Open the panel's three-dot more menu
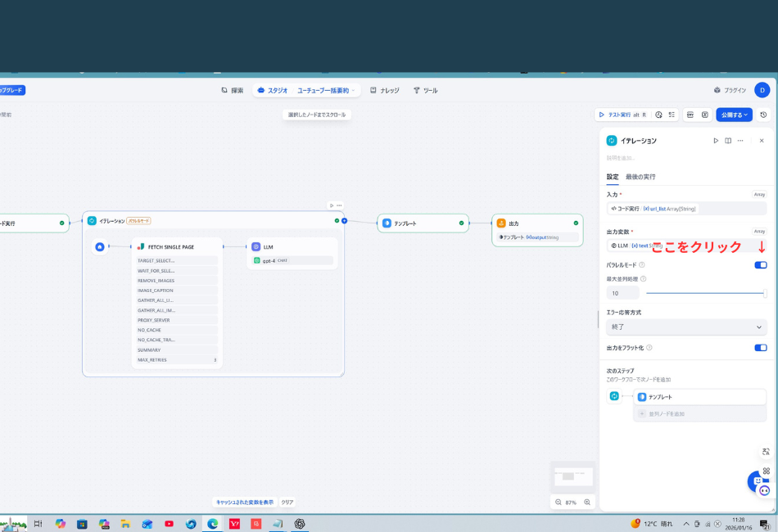This screenshot has width=778, height=532. click(740, 141)
